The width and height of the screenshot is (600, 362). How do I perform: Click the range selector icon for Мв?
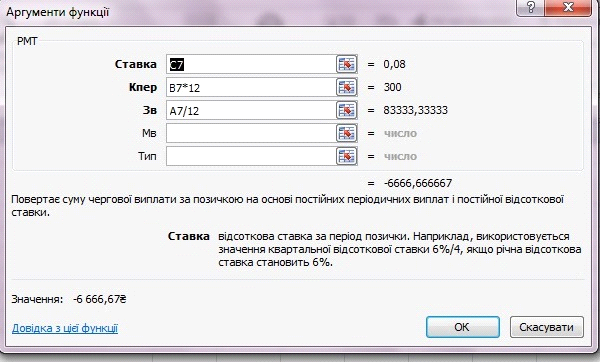(x=347, y=133)
